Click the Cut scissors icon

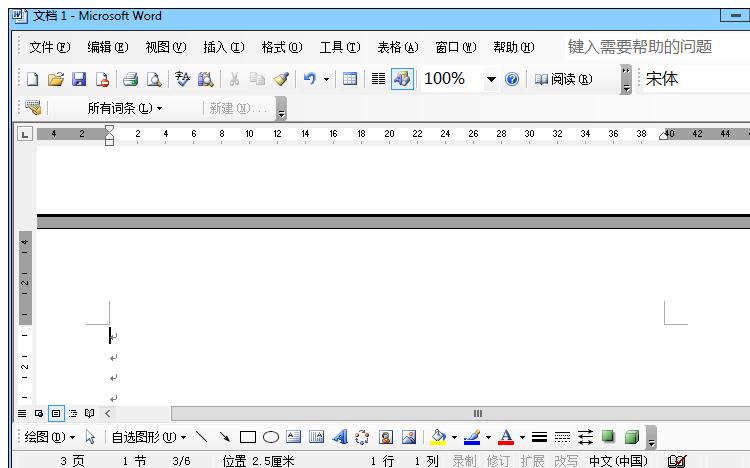[x=234, y=79]
